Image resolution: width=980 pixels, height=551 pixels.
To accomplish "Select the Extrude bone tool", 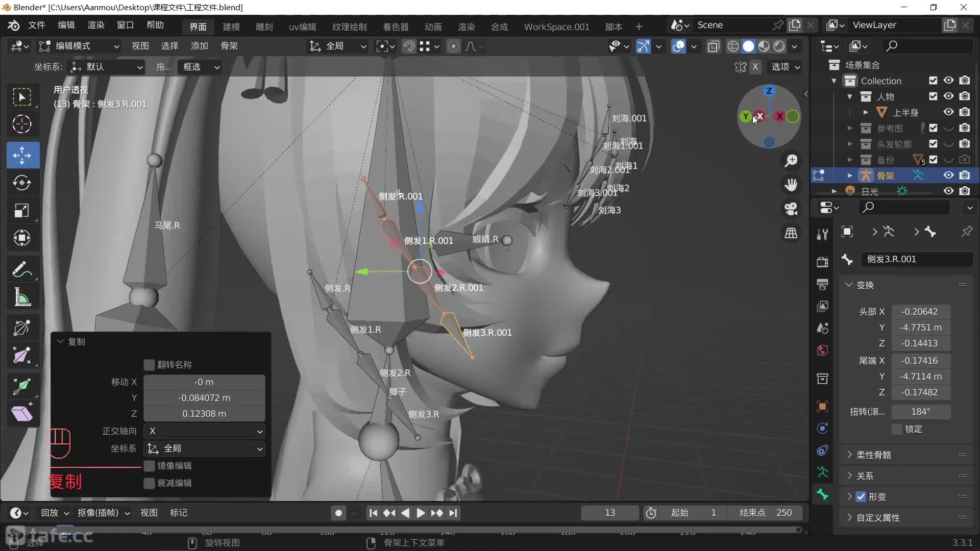I will 22,386.
